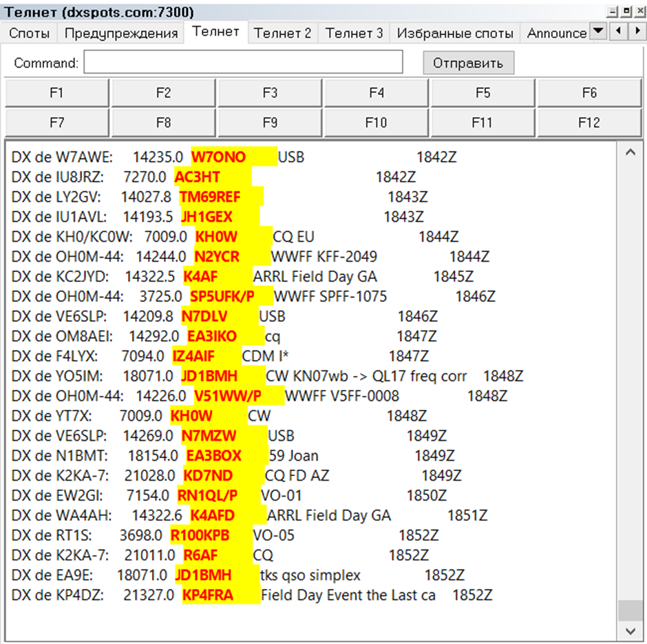Image resolution: width=647 pixels, height=644 pixels.
Task: Select callsign V51WW/P
Action: pyautogui.click(x=228, y=396)
